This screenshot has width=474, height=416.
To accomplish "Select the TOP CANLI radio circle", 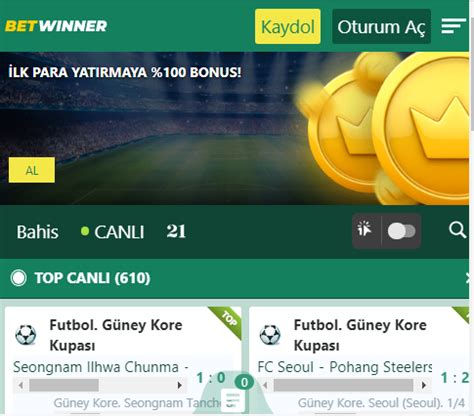I will tap(18, 278).
